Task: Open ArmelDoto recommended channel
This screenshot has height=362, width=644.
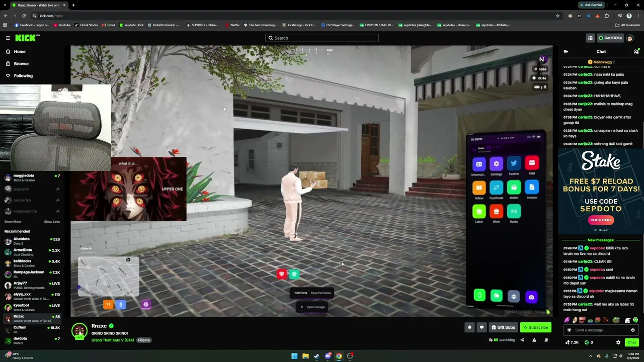Action: pos(32,252)
